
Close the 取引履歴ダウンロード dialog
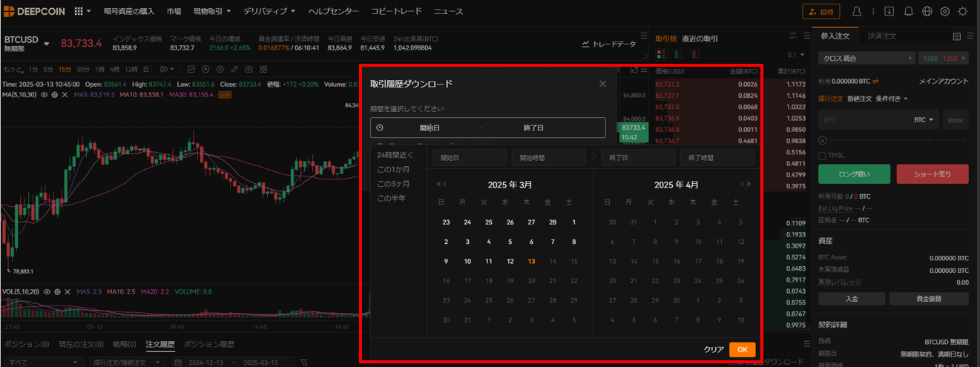tap(602, 84)
